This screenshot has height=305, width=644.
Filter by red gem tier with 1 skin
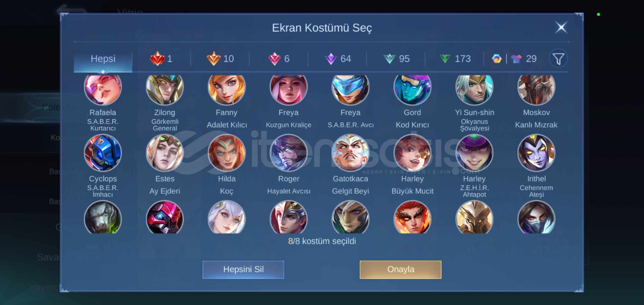click(x=161, y=59)
